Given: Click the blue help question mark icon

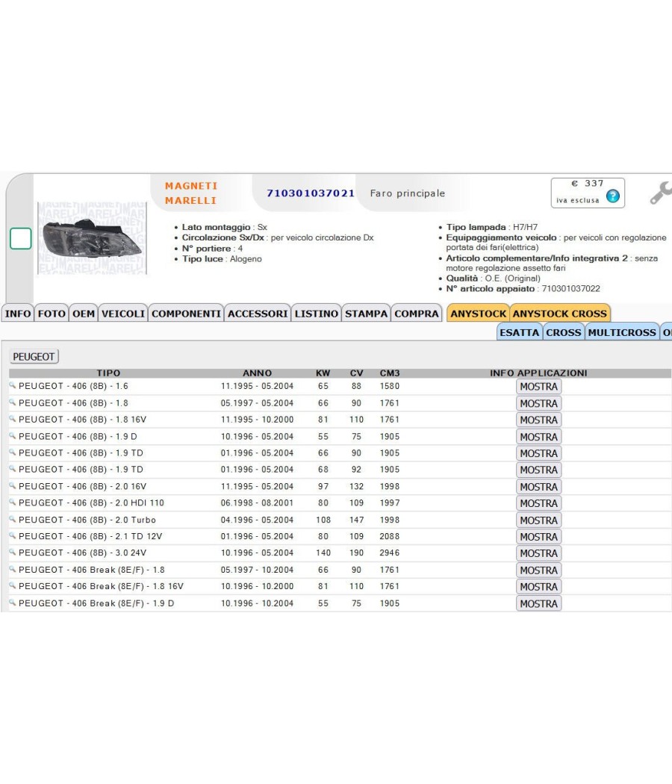Looking at the screenshot, I should click(612, 196).
